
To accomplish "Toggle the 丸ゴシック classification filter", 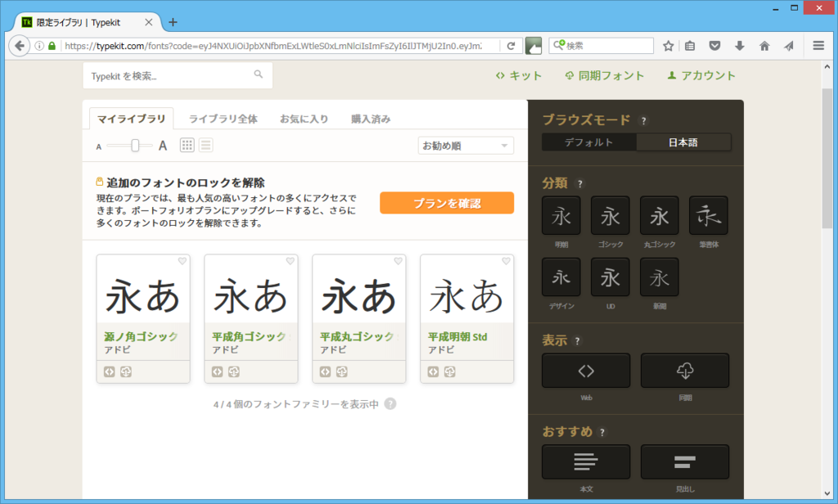I will pyautogui.click(x=660, y=215).
